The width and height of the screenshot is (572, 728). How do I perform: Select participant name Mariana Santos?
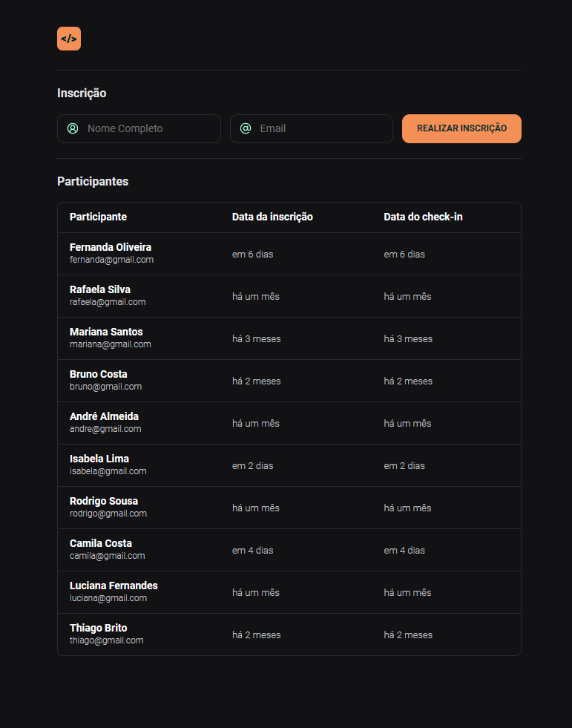pos(106,332)
